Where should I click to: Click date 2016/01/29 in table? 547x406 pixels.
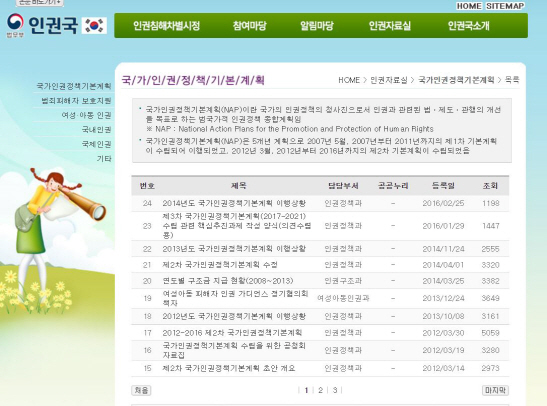coord(443,226)
